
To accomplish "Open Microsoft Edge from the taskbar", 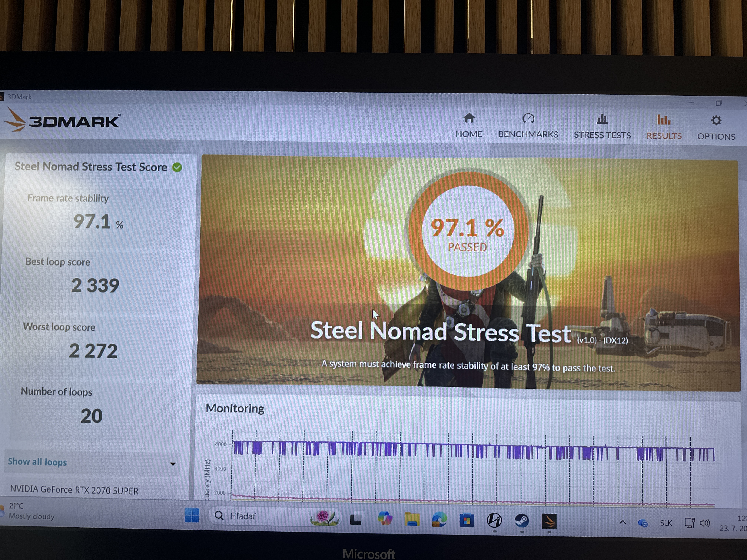I will point(439,519).
